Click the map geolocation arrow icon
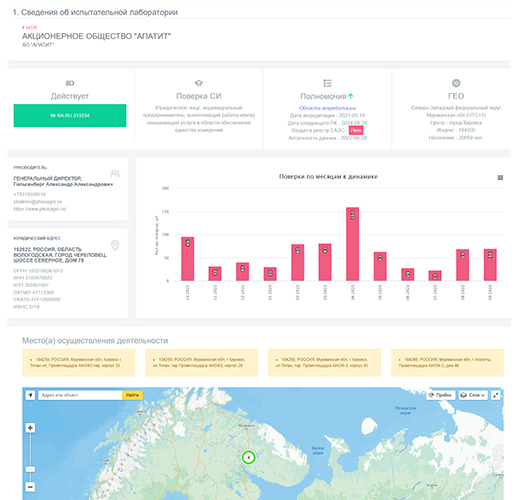The image size is (518, 500). [x=30, y=395]
